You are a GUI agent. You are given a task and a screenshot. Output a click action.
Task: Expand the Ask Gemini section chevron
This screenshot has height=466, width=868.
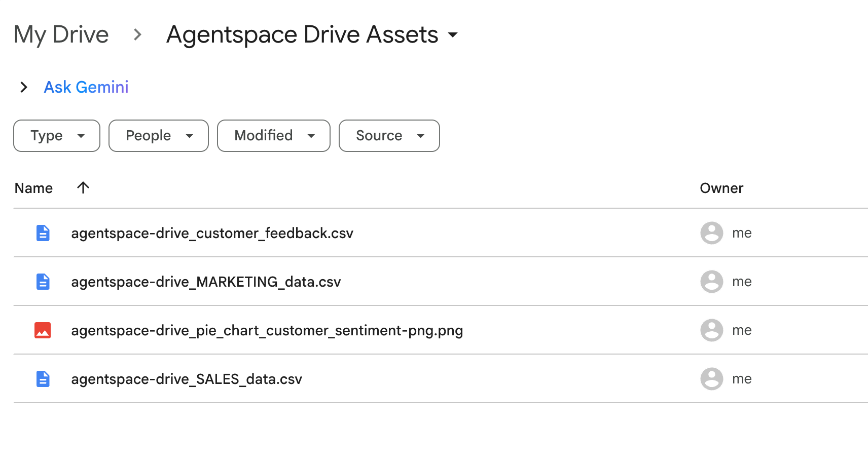click(x=23, y=87)
